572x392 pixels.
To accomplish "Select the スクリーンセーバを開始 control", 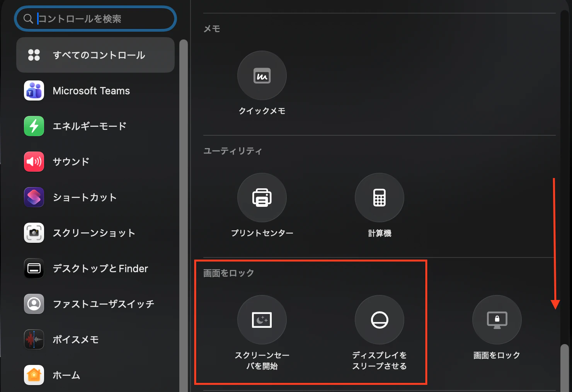I will pyautogui.click(x=262, y=320).
